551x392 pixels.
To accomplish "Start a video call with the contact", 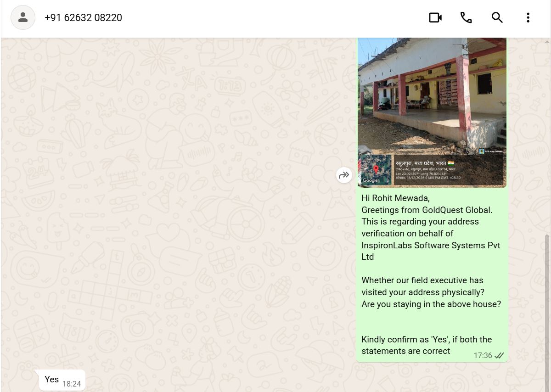I will (x=435, y=18).
